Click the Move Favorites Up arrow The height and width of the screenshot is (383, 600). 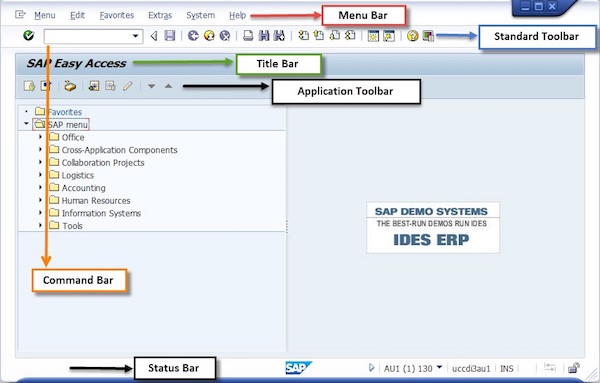point(168,86)
